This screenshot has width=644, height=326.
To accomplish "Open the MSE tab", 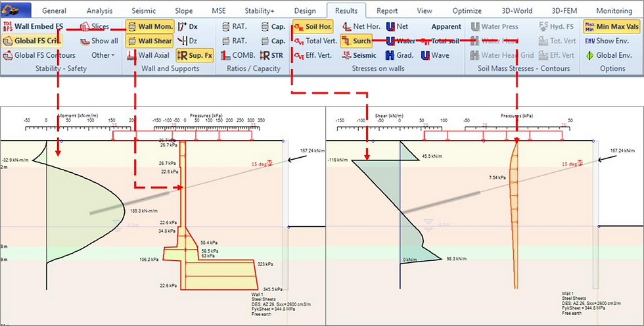I will pos(218,11).
